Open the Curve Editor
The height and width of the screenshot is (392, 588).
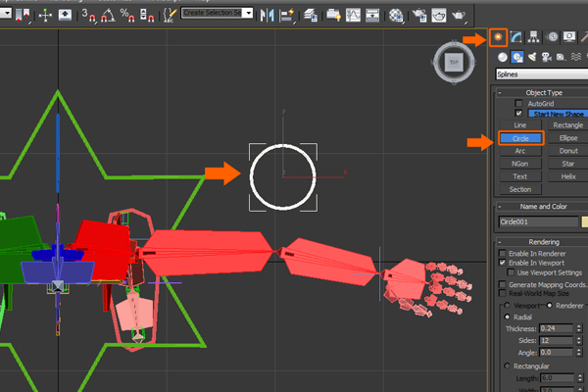pos(353,16)
